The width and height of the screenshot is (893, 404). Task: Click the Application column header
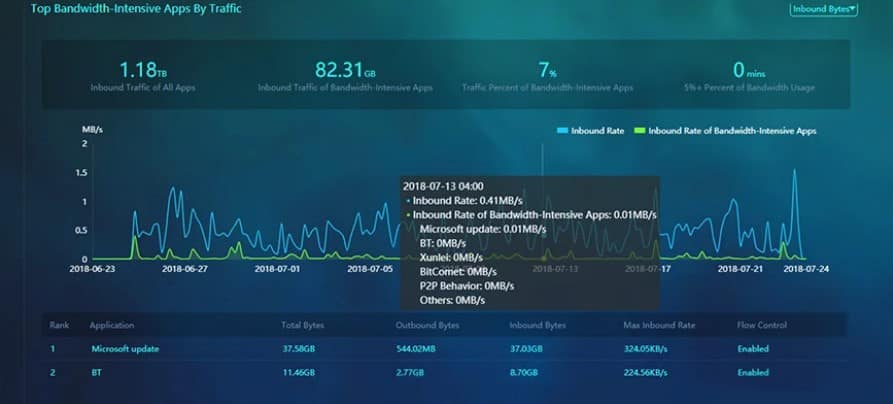point(111,325)
